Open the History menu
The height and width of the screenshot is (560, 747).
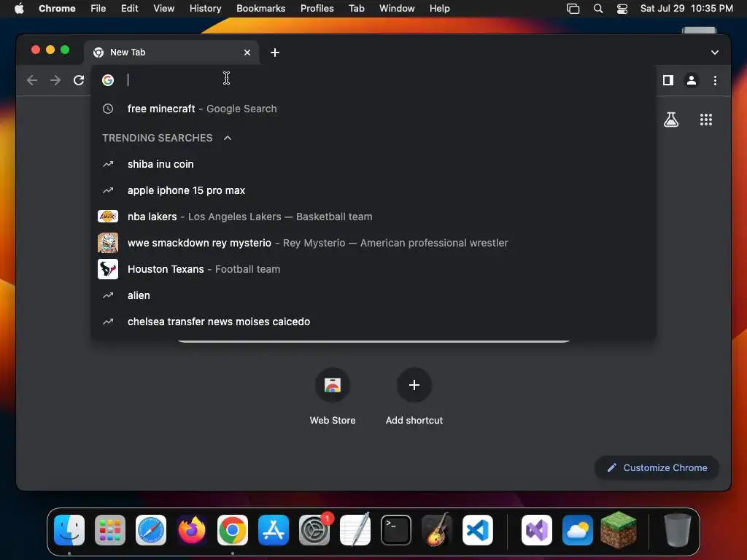(205, 9)
